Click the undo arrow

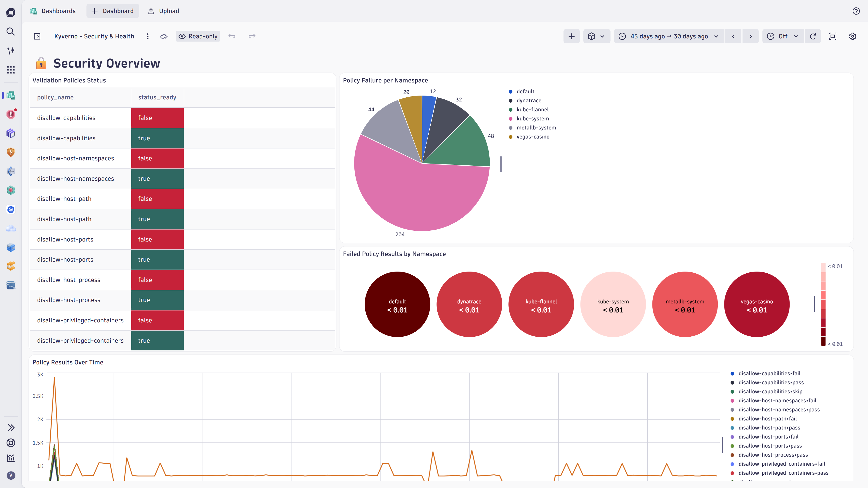232,36
